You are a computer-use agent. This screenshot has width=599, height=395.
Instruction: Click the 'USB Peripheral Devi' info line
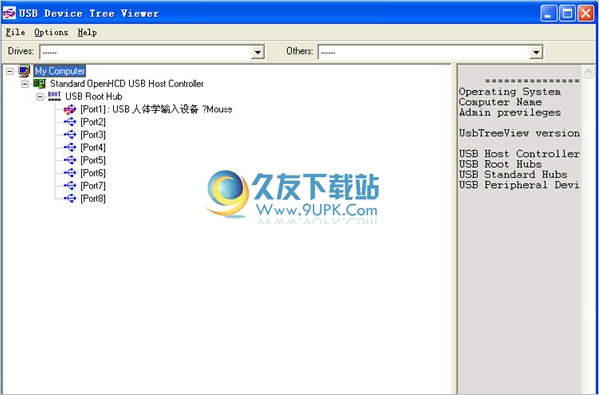tap(519, 185)
